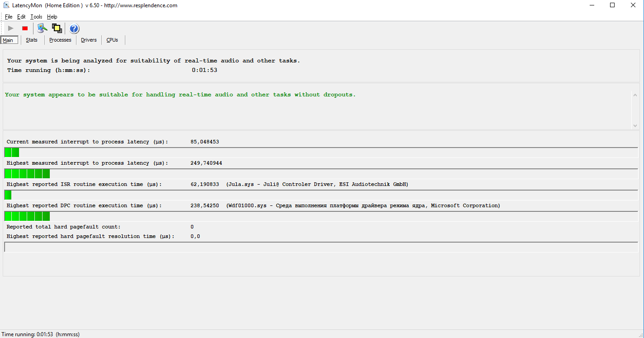Open Help using the blue question mark icon
Image resolution: width=644 pixels, height=338 pixels.
click(74, 29)
